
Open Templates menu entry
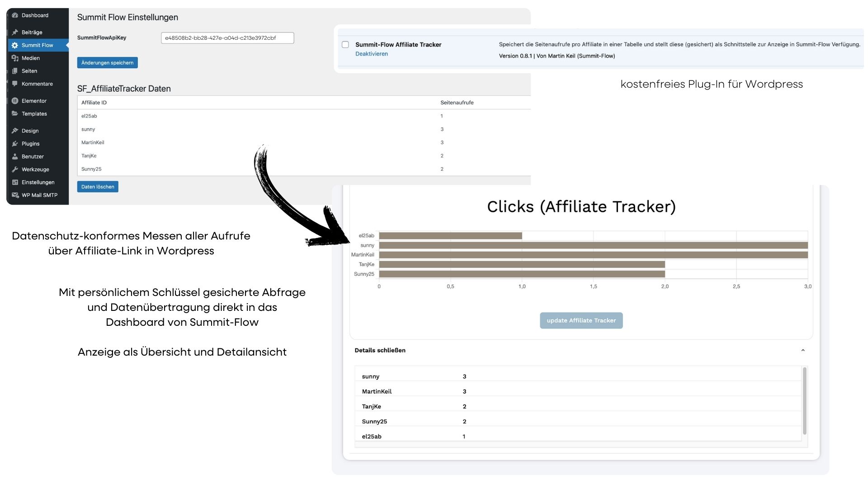(38, 114)
